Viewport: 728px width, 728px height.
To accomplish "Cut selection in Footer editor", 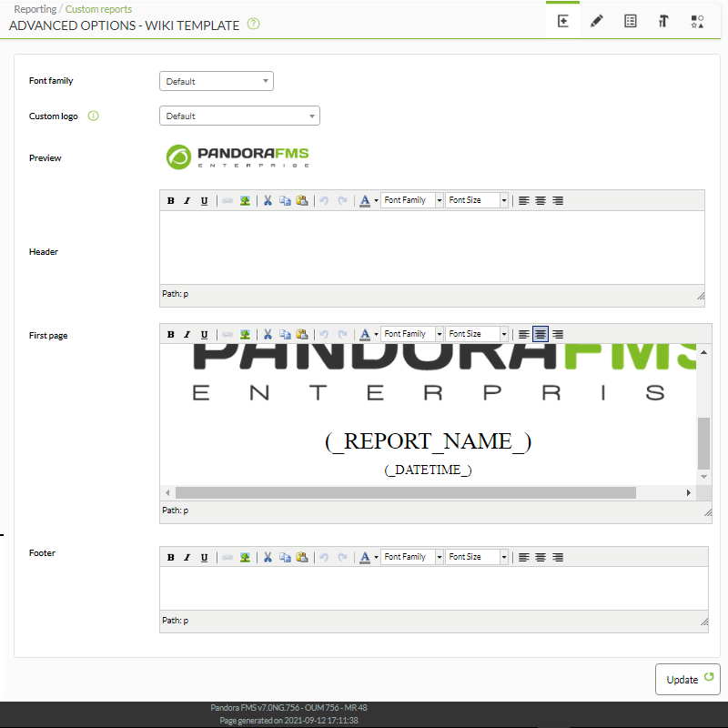I will pyautogui.click(x=268, y=557).
